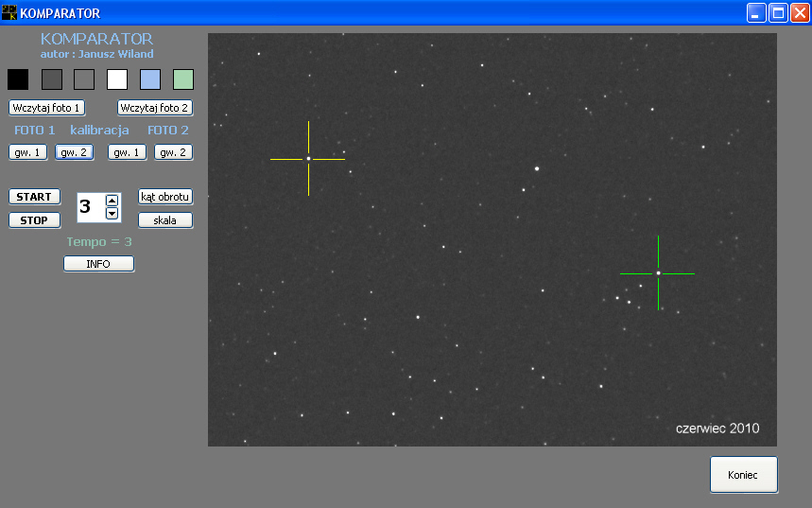Select the dark gray color swatch

pyautogui.click(x=52, y=79)
